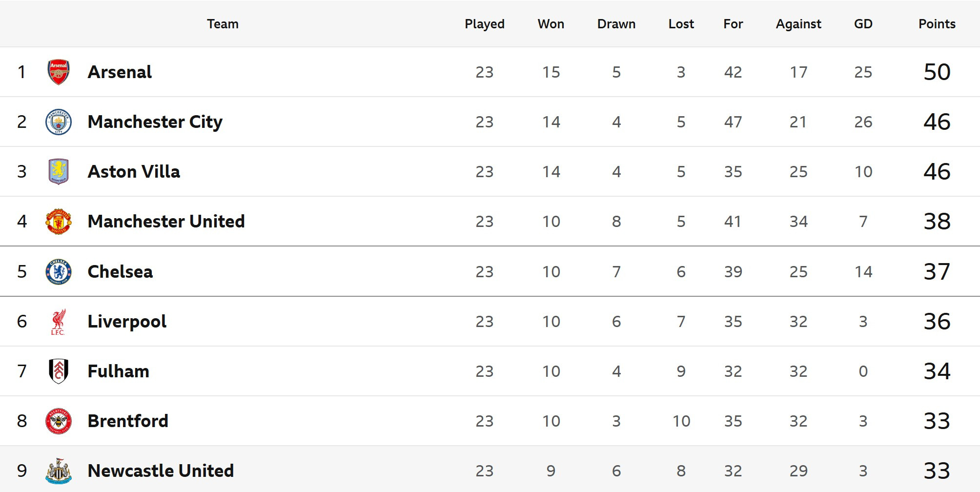Click the GD column header
Screen dimensions: 980x492
(x=863, y=24)
